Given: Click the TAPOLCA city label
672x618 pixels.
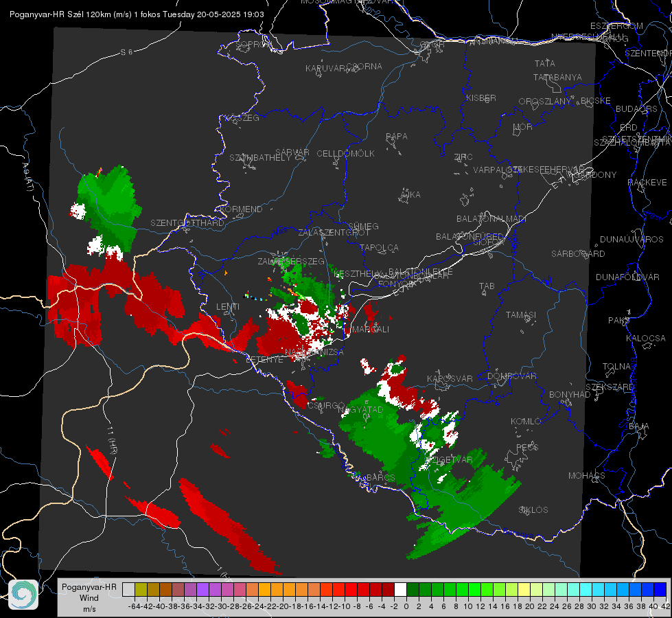Looking at the screenshot, I should (x=379, y=247).
